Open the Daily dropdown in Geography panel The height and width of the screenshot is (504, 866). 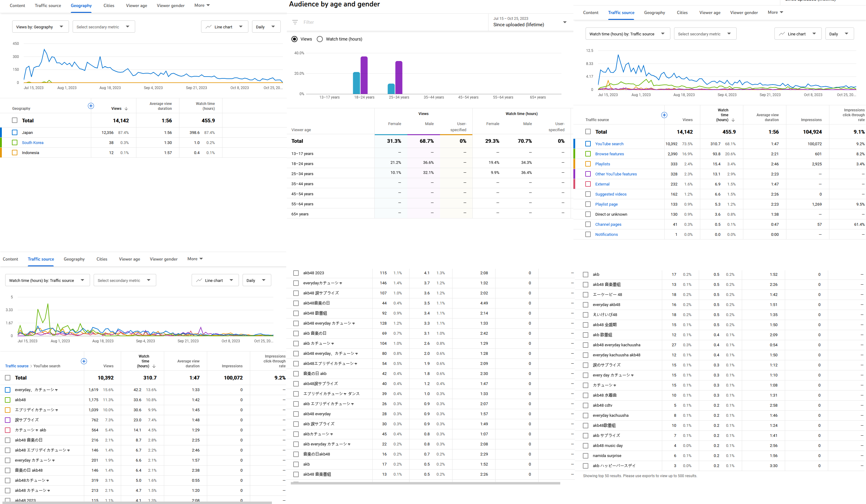[266, 27]
